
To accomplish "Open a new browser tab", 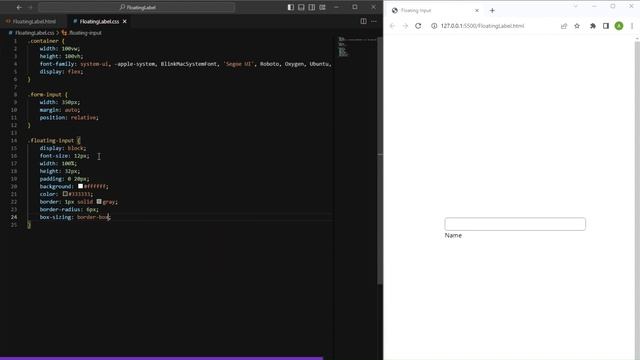I will pos(492,11).
